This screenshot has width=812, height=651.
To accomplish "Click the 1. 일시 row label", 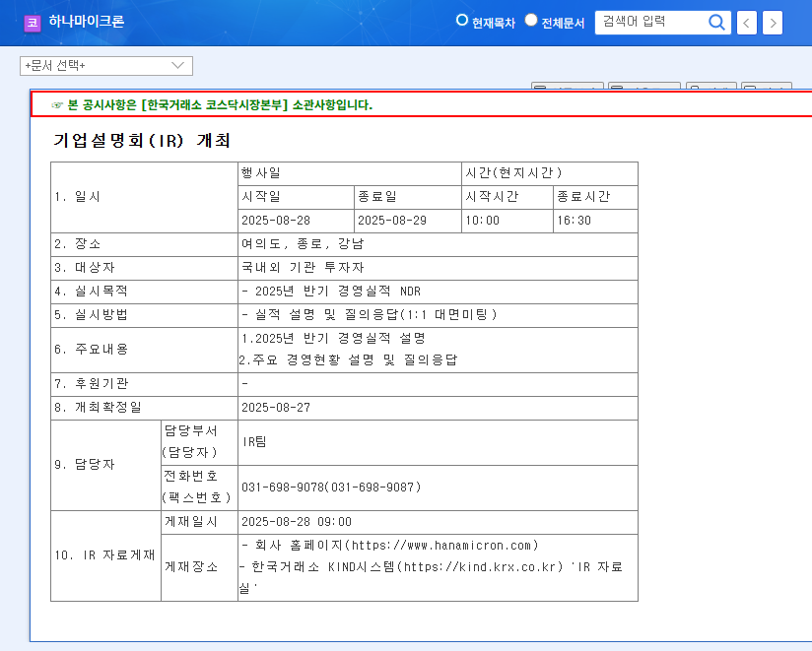I will point(144,197).
